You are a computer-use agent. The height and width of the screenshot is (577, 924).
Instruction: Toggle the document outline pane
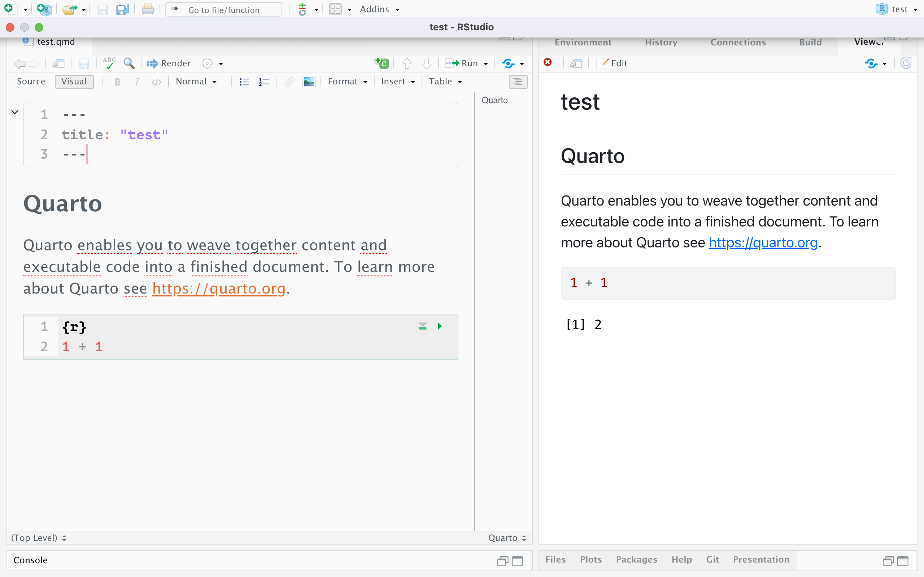(518, 82)
